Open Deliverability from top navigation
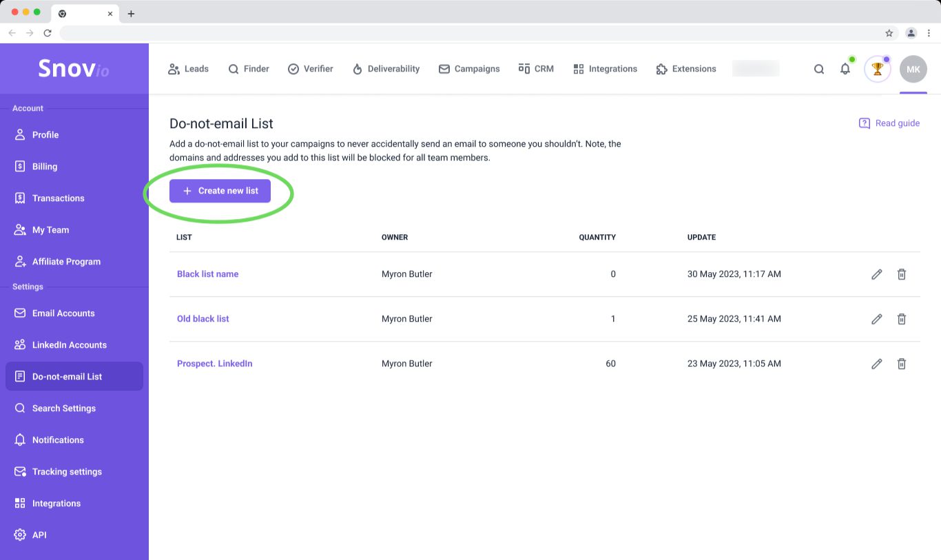 pyautogui.click(x=386, y=69)
